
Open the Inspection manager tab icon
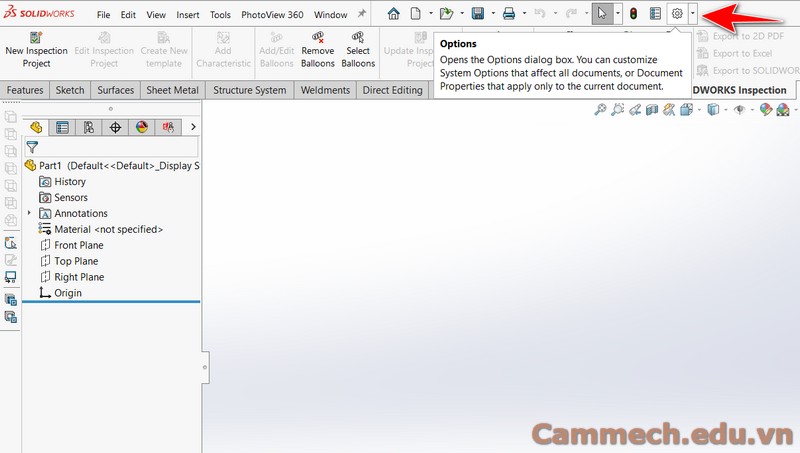[168, 127]
